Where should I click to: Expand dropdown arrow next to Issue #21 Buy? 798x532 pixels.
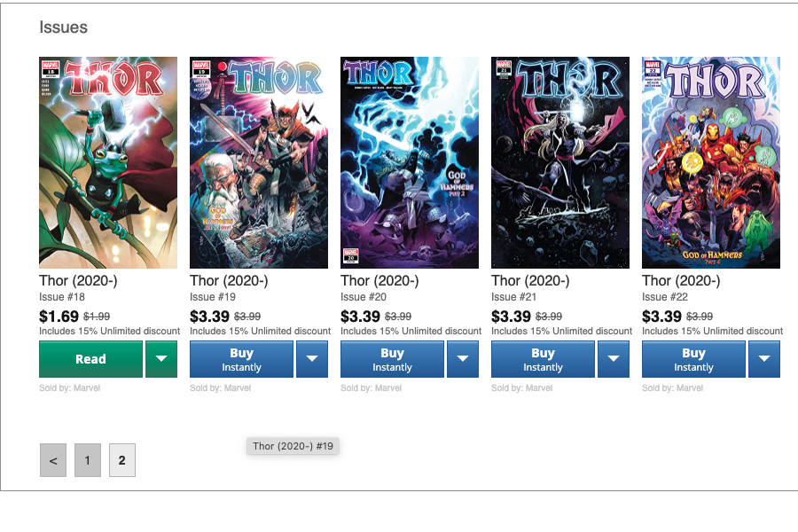[614, 359]
